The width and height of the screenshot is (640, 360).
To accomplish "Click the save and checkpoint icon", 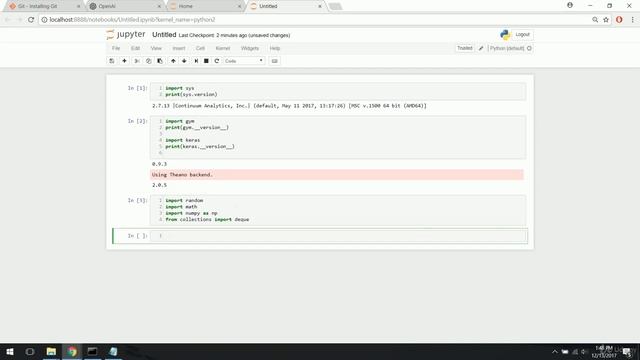I will click(111, 61).
